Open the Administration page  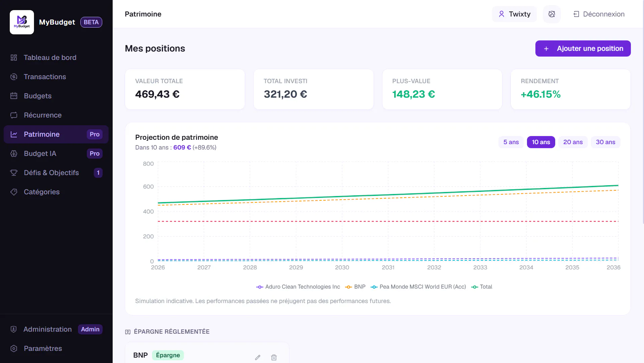(x=56, y=329)
